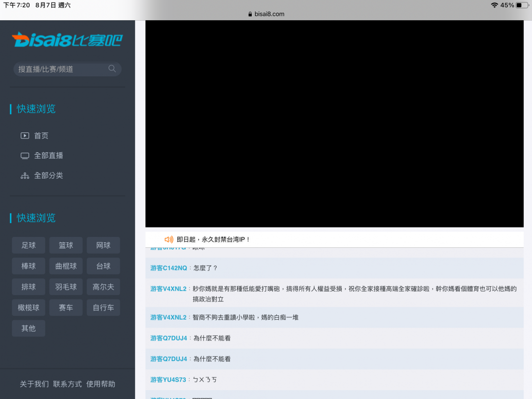532x399 pixels.
Task: Click the 全部分类 hierarchy icon
Action: click(x=25, y=176)
